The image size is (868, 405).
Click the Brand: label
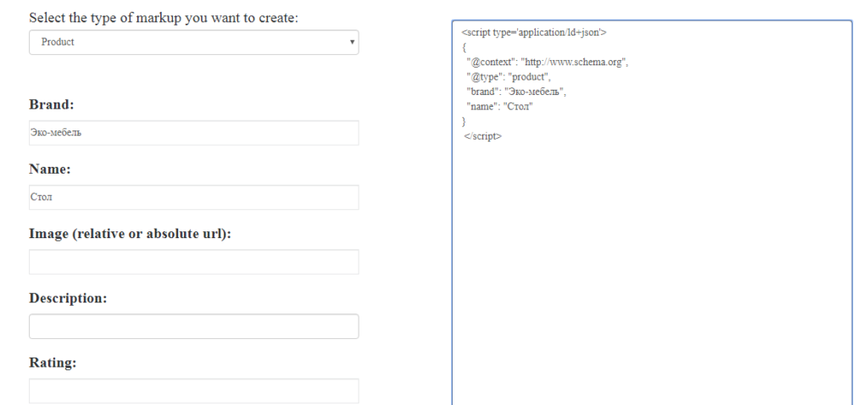[x=52, y=104]
